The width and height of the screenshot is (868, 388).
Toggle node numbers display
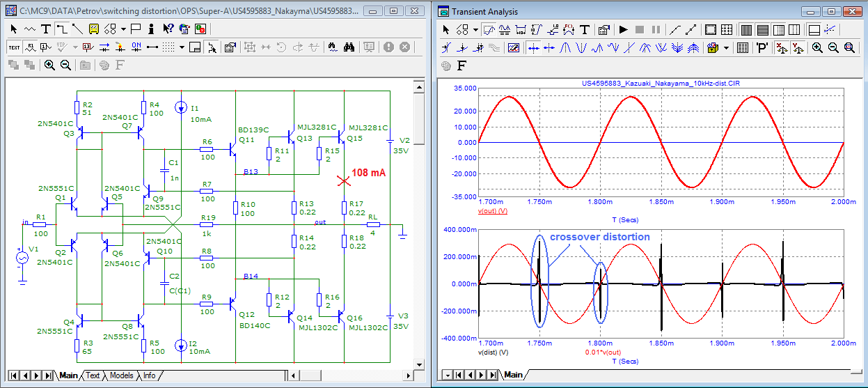(45, 47)
